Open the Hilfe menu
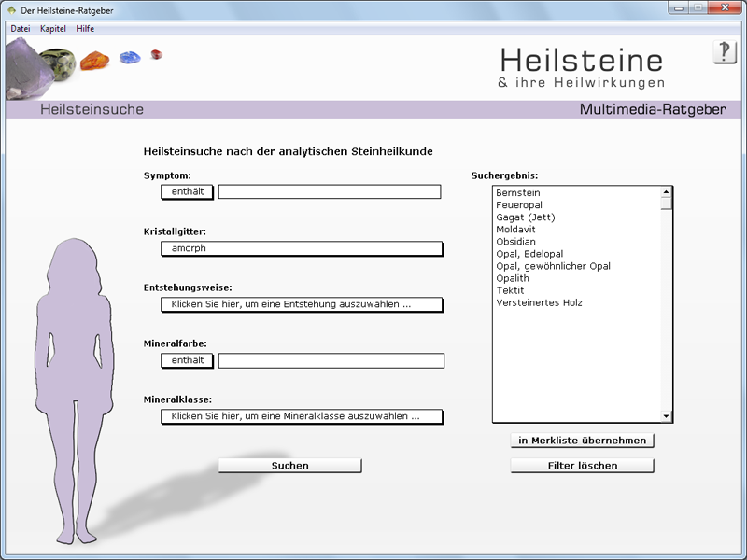This screenshot has height=560, width=747. [x=85, y=29]
